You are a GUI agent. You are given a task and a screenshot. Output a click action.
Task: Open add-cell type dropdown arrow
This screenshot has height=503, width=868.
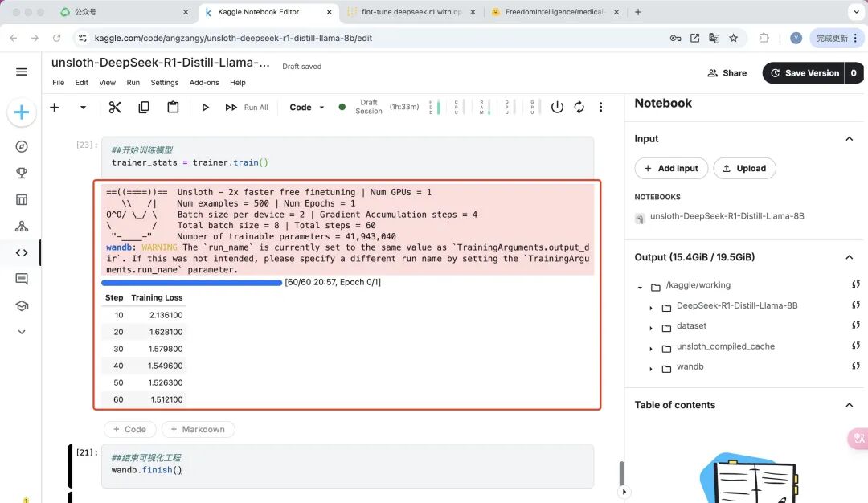tap(83, 108)
